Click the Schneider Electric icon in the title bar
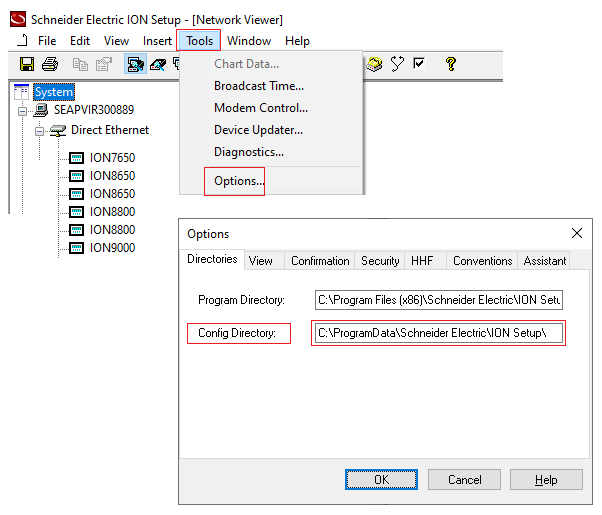This screenshot has width=602, height=515. coord(18,19)
